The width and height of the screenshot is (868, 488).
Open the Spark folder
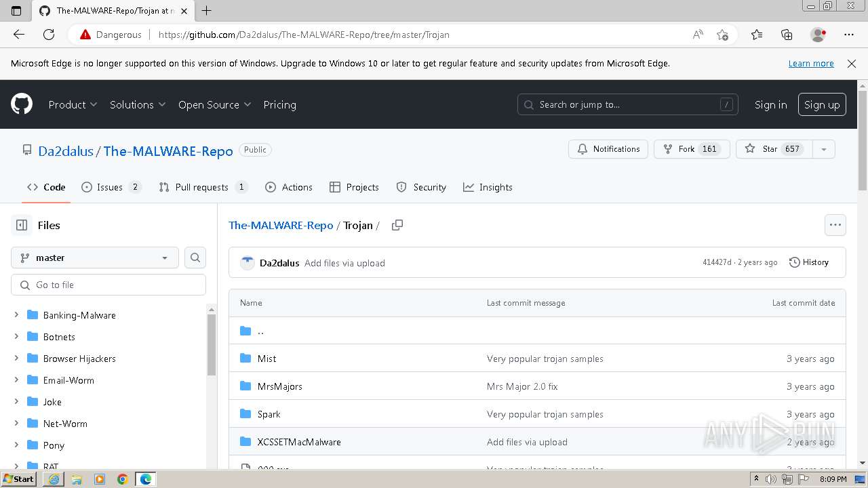tap(269, 414)
